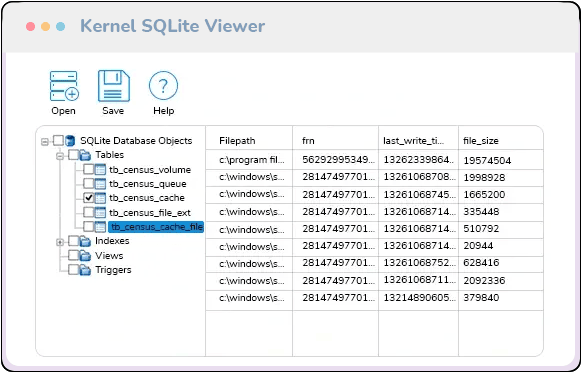Check the tb_census_file_ext checkbox
581x372 pixels.
point(89,212)
